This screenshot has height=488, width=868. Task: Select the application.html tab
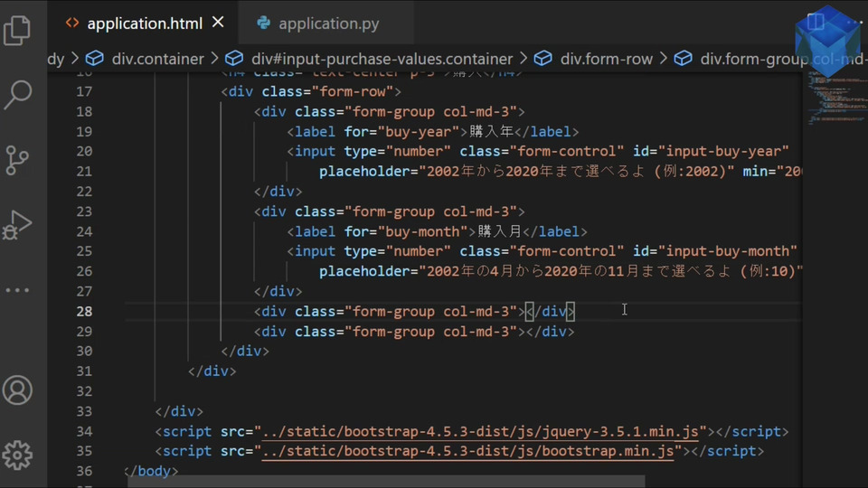145,23
